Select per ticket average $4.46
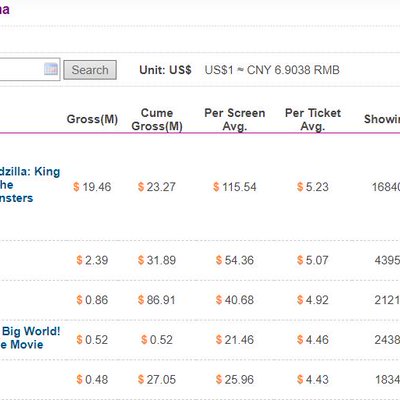Viewport: 400px width, 400px height. pyautogui.click(x=313, y=340)
